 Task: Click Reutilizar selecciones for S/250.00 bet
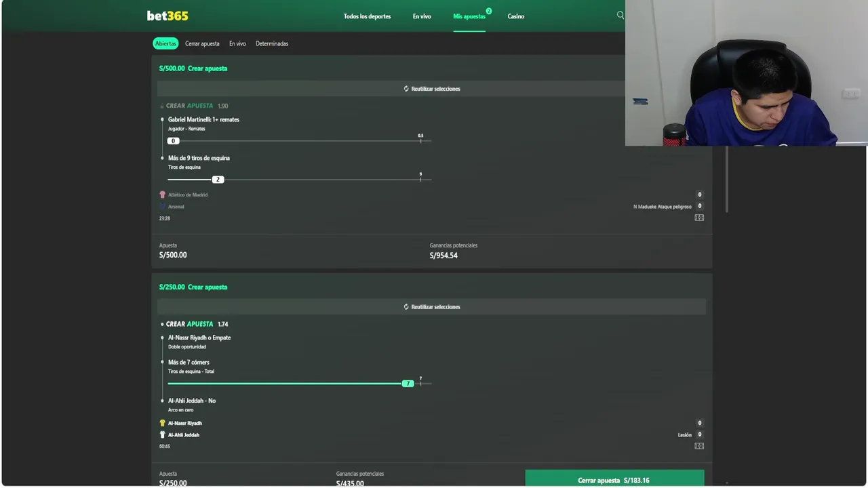coord(431,307)
